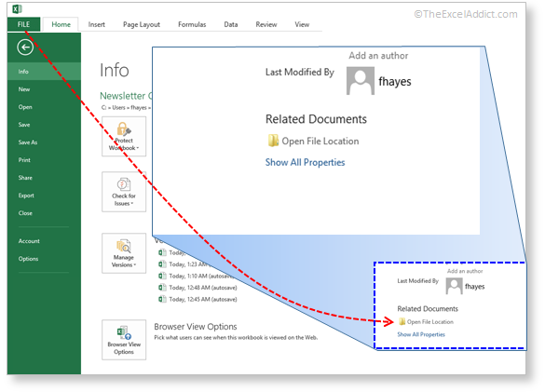The width and height of the screenshot is (545, 392).
Task: Click fhayes avatar in zoomed callout
Action: coord(361,81)
